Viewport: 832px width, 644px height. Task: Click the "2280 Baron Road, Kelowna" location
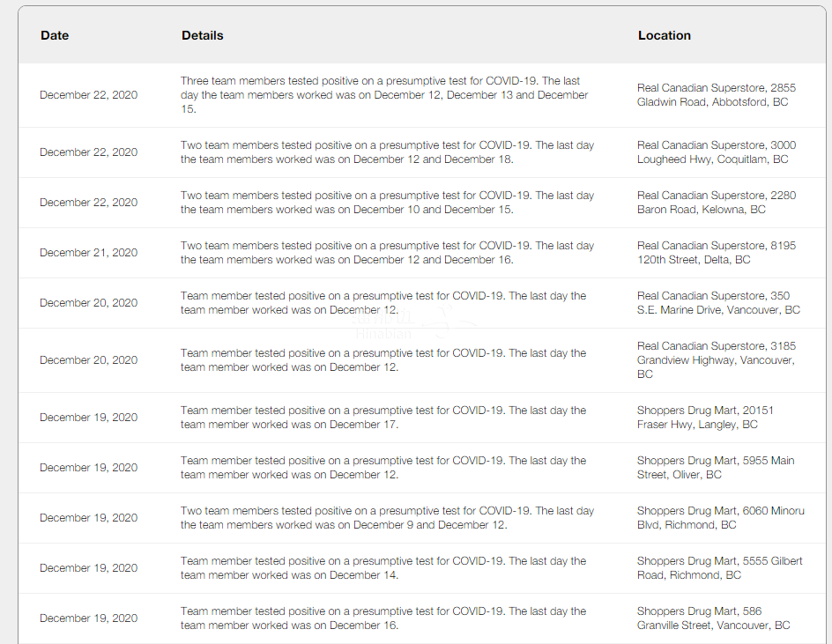click(x=717, y=203)
